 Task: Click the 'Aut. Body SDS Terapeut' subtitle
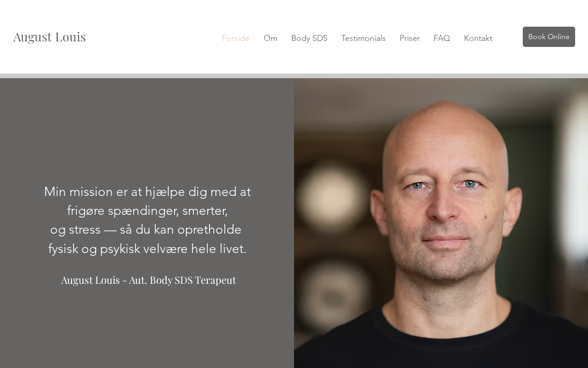(x=182, y=280)
